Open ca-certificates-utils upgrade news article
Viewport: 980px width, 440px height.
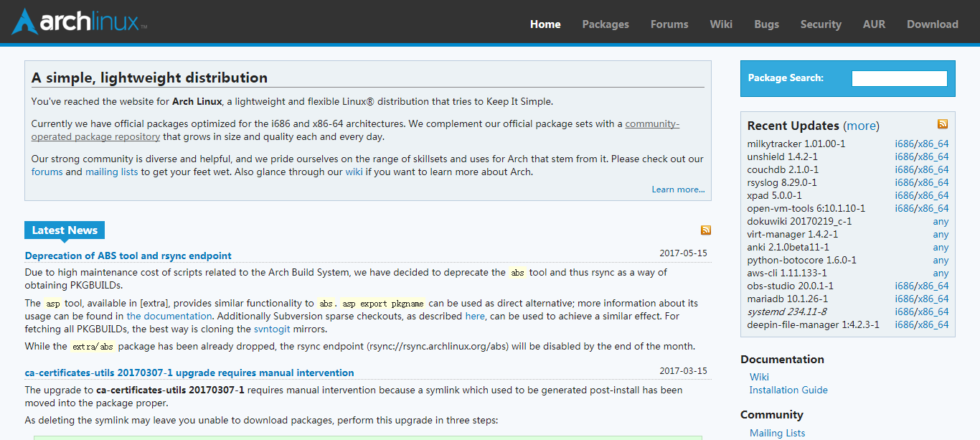[189, 373]
